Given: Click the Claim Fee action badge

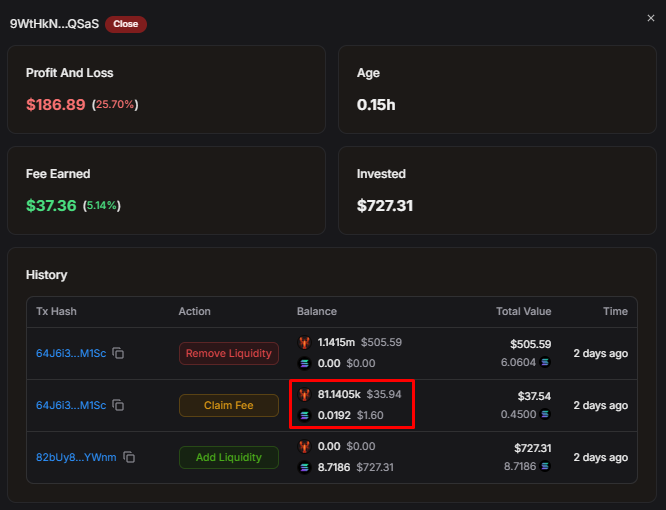Looking at the screenshot, I should 229,406.
